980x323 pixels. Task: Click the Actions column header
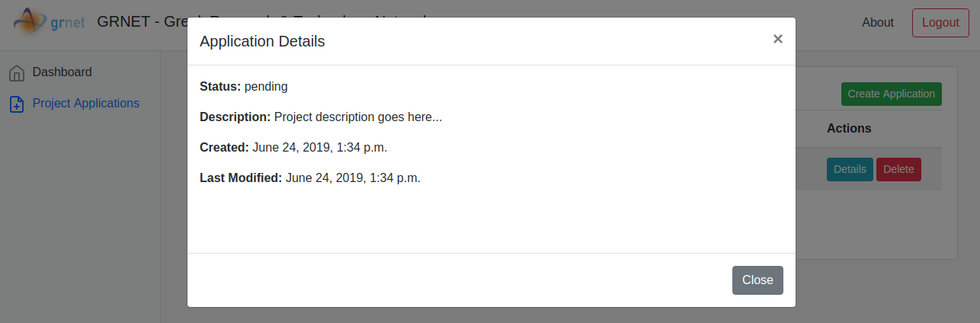[x=849, y=129]
